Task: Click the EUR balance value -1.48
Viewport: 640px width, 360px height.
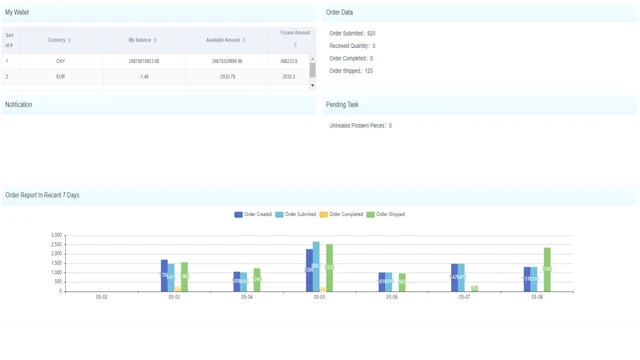Action: 144,77
